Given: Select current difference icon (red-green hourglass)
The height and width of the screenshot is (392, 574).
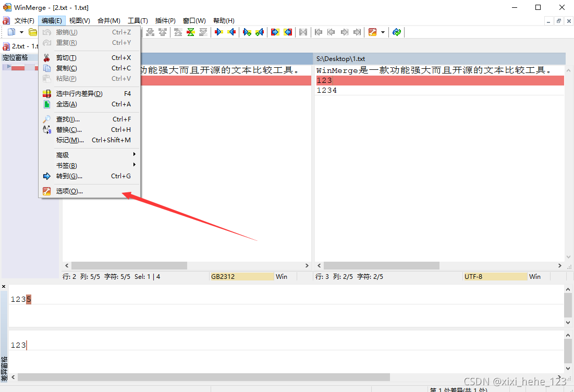Looking at the screenshot, I should pos(191,32).
